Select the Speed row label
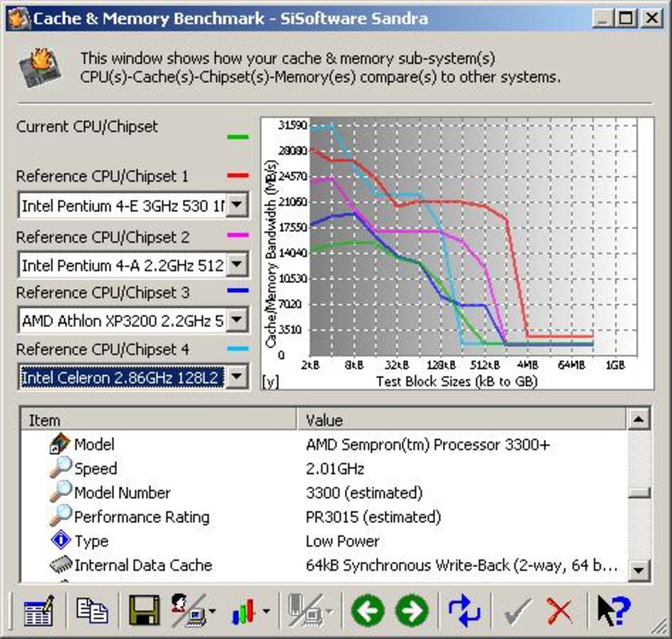 click(x=95, y=468)
